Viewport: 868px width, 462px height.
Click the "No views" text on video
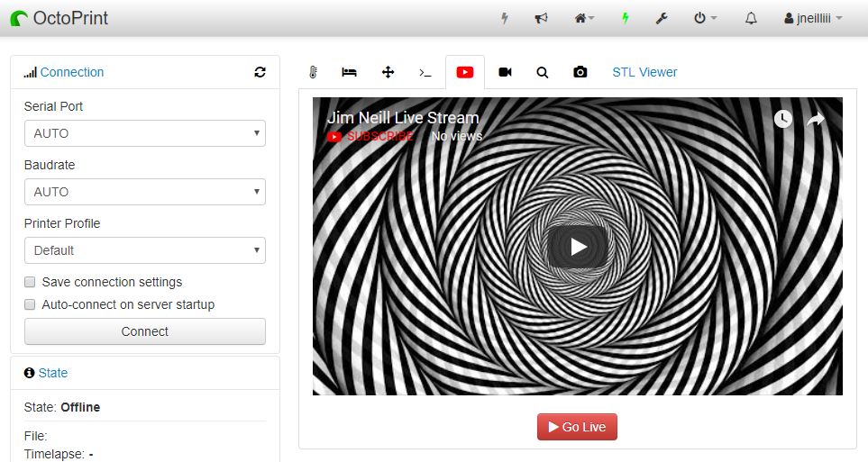[x=457, y=136]
